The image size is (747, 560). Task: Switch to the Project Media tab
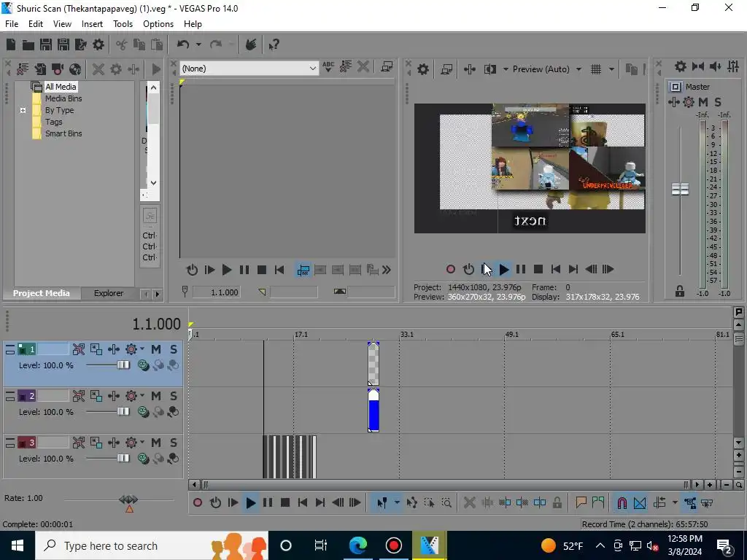point(42,293)
